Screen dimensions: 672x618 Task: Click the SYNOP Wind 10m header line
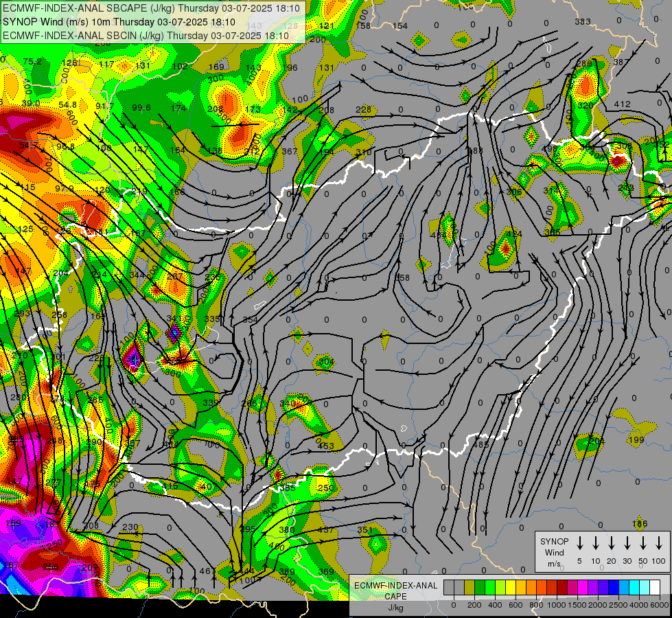[x=119, y=22]
